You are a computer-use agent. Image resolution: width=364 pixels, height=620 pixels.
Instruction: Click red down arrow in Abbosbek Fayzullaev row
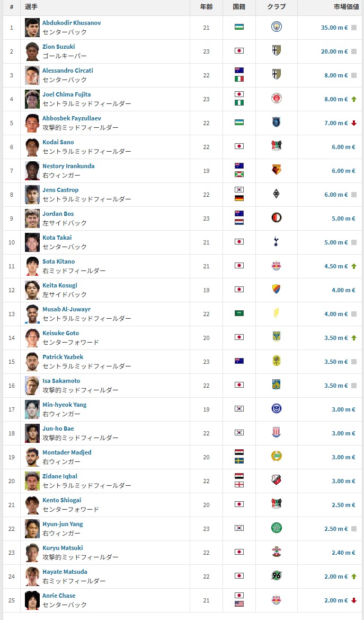353,123
